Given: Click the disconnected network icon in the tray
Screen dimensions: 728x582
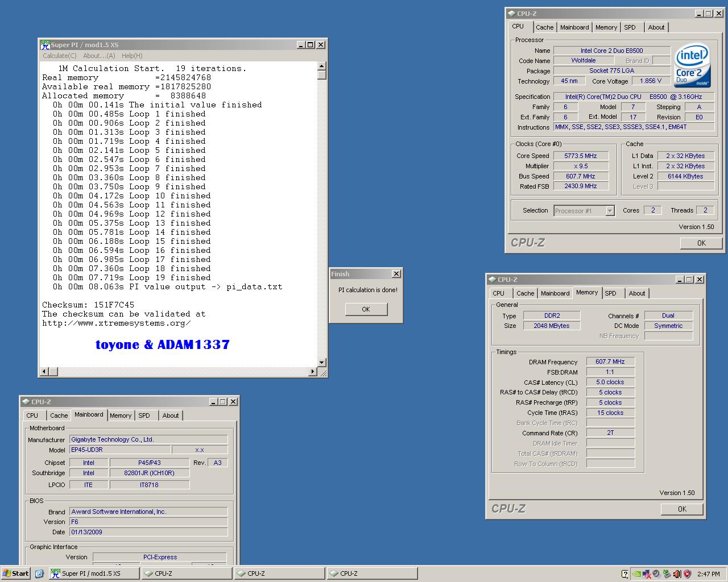Looking at the screenshot, I should click(x=647, y=574).
